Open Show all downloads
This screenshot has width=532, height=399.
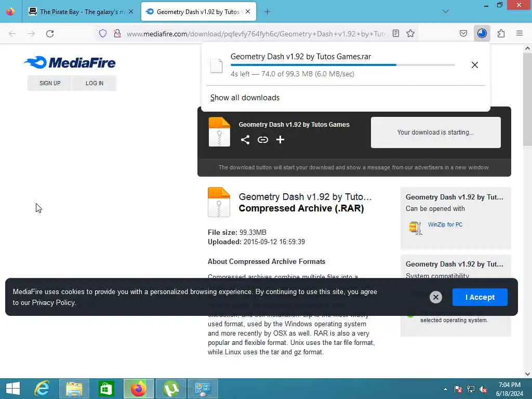click(x=245, y=98)
